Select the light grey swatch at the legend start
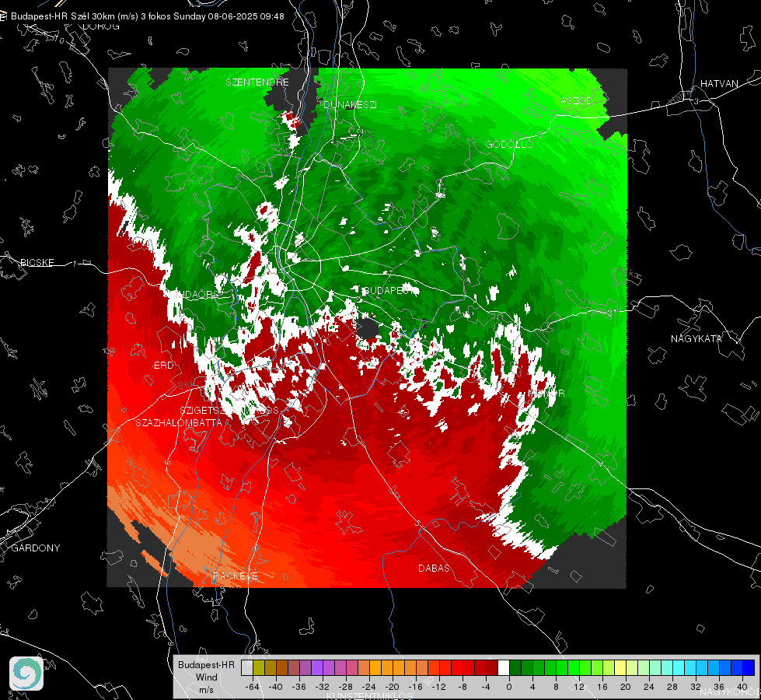761x700 pixels. (x=247, y=668)
